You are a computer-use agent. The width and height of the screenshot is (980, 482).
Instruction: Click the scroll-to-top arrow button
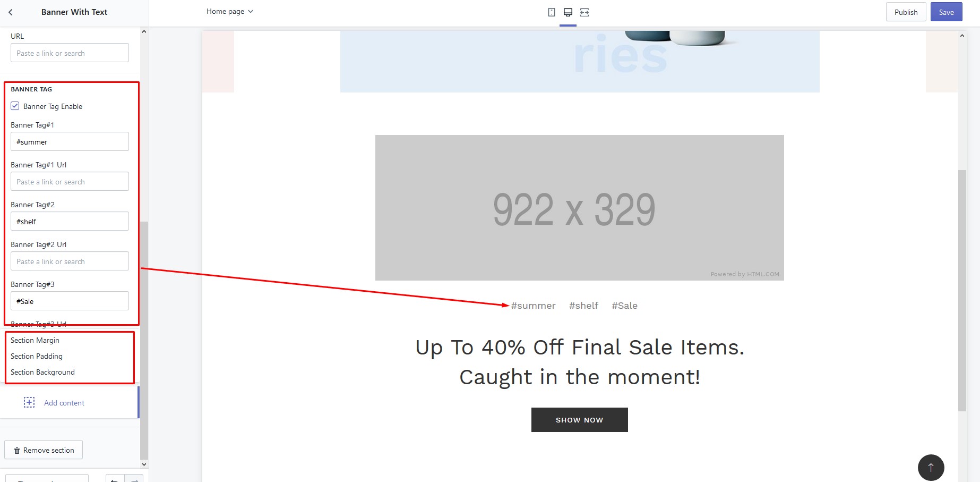pyautogui.click(x=931, y=467)
